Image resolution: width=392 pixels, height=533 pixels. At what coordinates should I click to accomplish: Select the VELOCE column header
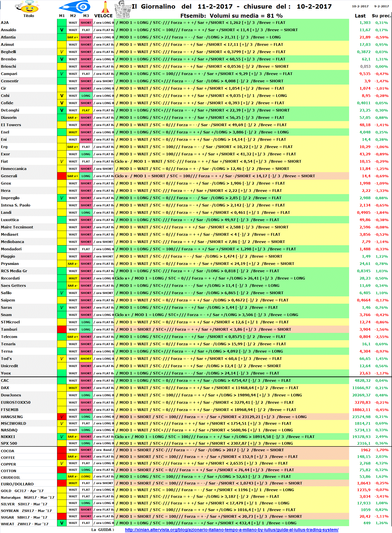[x=104, y=16]
